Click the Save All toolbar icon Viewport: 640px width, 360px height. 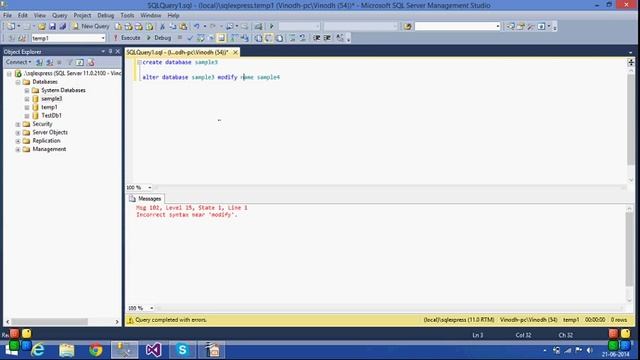62,27
